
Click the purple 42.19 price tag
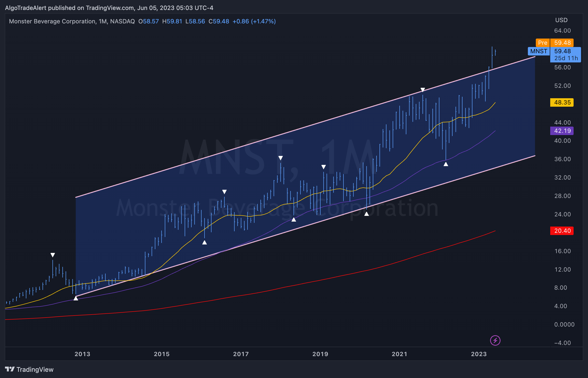tap(562, 131)
